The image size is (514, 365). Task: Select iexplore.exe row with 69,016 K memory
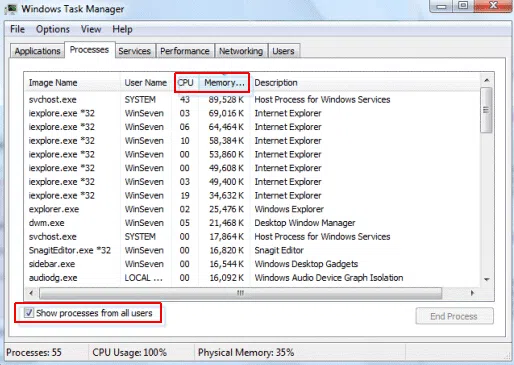tap(253, 113)
